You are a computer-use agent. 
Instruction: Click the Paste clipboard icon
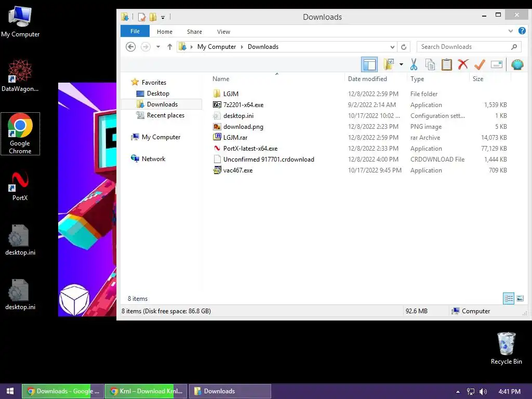pos(446,64)
